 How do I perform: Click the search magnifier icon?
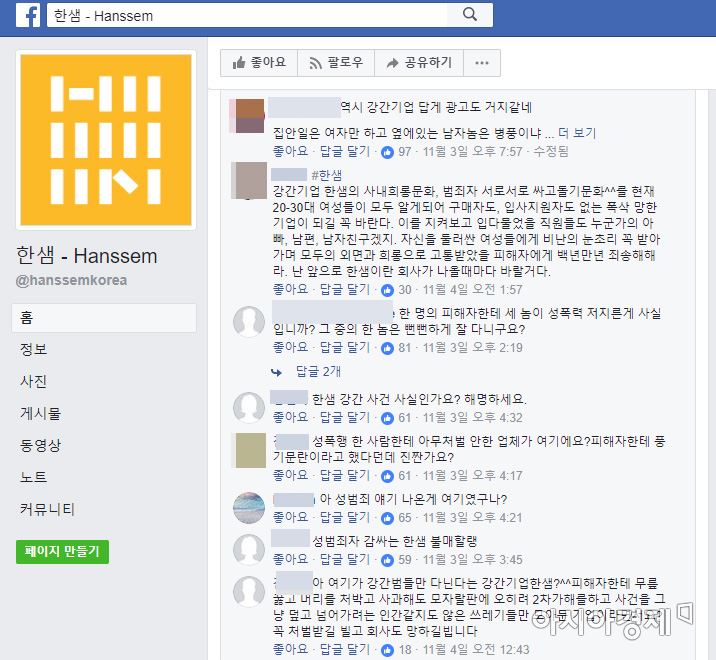point(469,15)
